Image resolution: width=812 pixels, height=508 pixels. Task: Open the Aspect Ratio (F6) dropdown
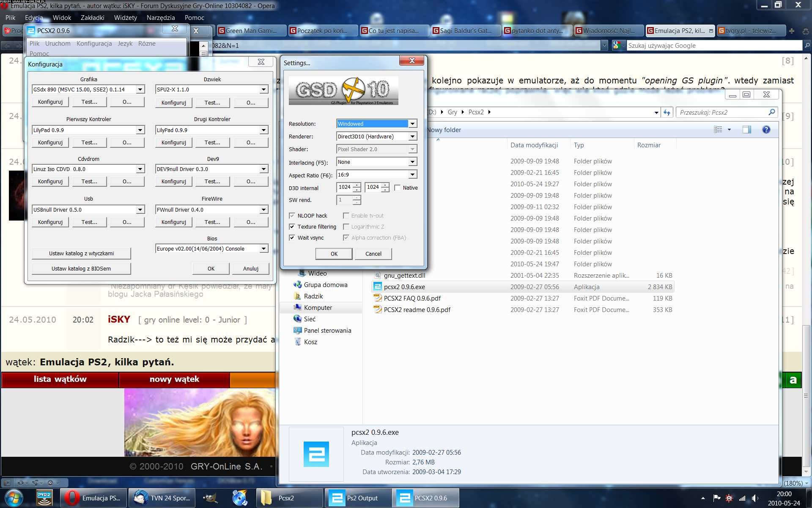pos(412,174)
